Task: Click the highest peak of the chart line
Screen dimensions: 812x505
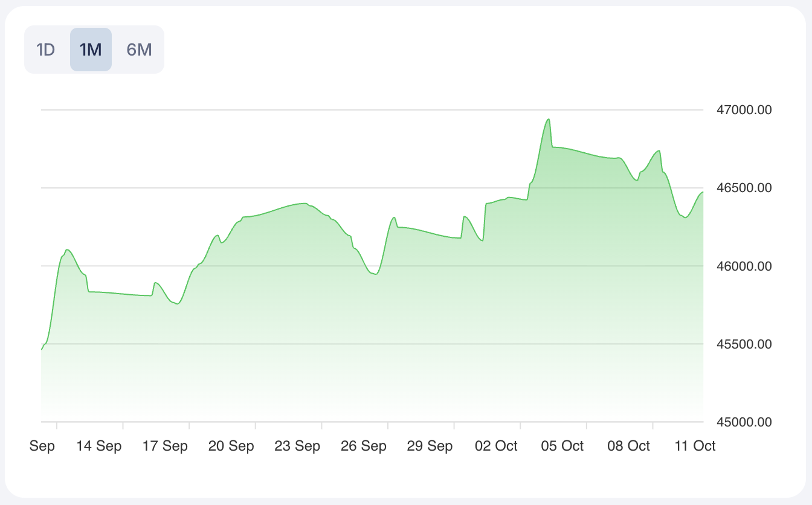Action: tap(548, 119)
